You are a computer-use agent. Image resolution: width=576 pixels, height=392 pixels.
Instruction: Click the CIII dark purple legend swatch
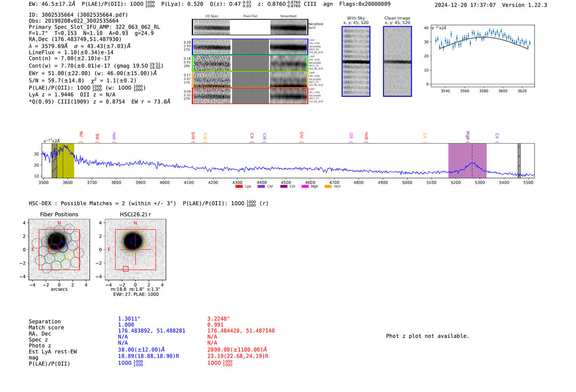click(x=284, y=186)
